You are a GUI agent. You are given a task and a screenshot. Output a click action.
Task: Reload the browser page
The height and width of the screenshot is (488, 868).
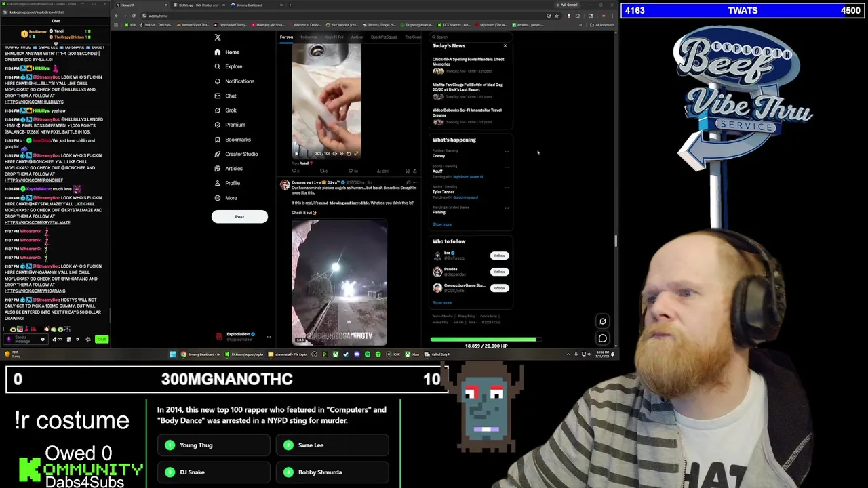(x=134, y=16)
